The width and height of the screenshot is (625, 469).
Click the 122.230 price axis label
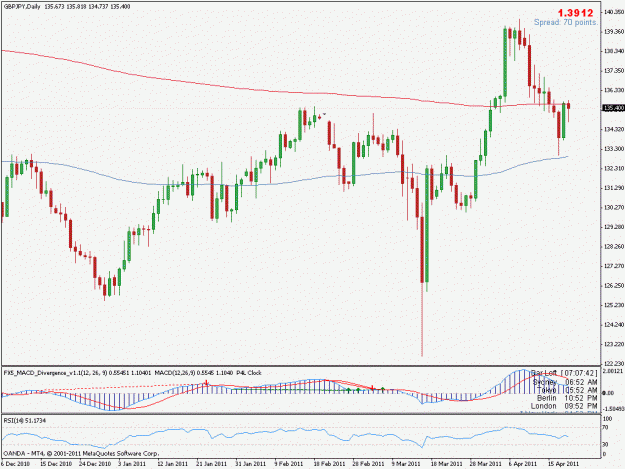614,364
